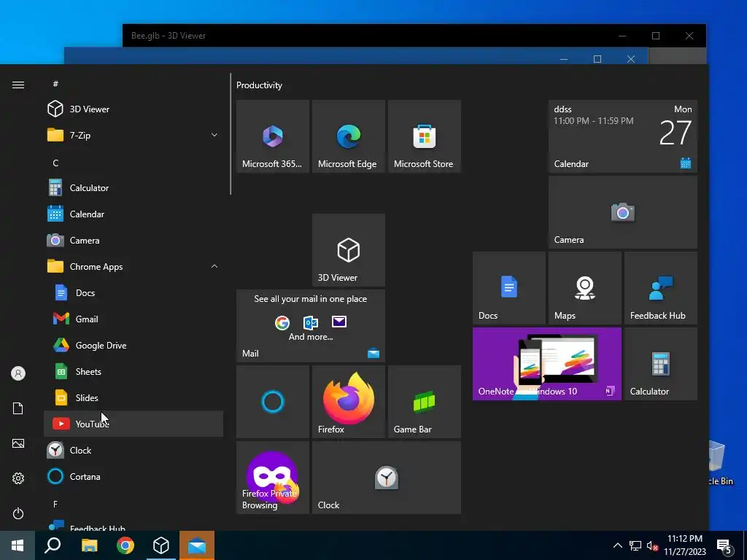Collapse the Chrome Apps folder chevron
The width and height of the screenshot is (747, 560).
pyautogui.click(x=214, y=266)
